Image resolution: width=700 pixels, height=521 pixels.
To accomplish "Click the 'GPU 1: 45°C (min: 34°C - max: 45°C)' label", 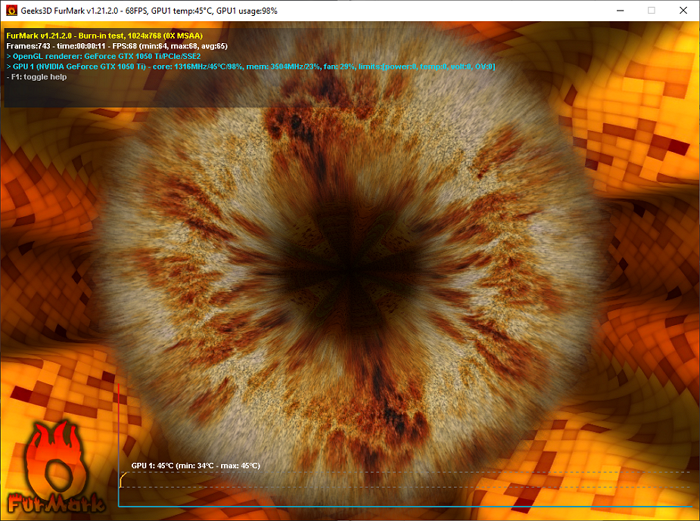I will pyautogui.click(x=196, y=466).
